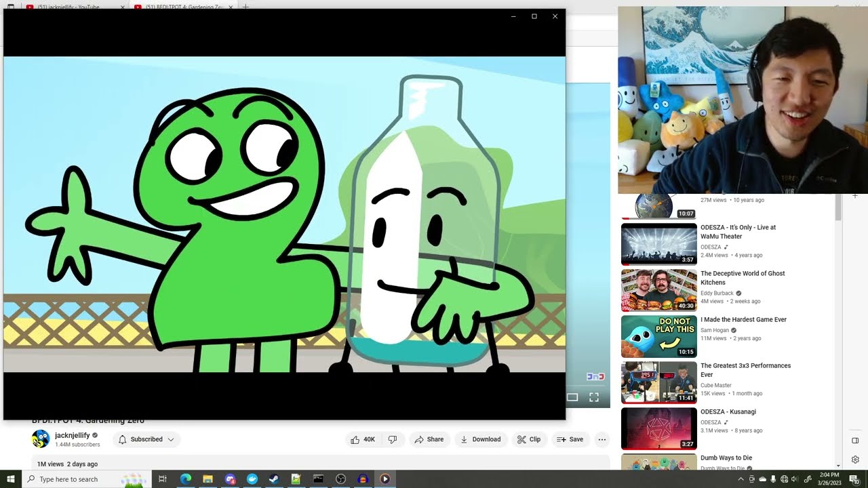This screenshot has height=488, width=868.
Task: Open File Explorer from the taskbar
Action: (208, 479)
